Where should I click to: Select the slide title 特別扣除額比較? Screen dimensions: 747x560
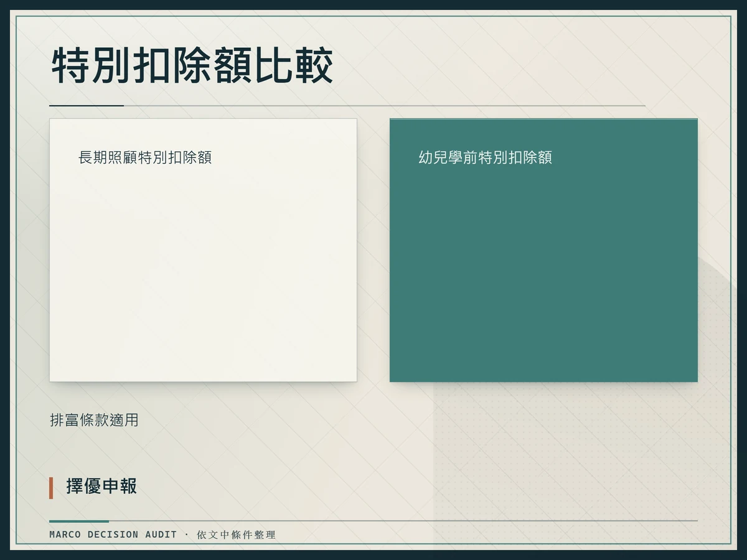click(x=192, y=67)
